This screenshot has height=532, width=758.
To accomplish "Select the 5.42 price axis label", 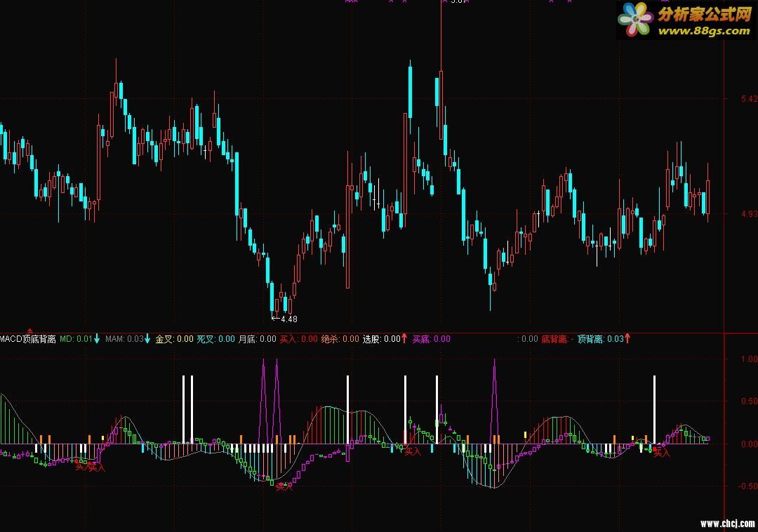I will point(750,99).
